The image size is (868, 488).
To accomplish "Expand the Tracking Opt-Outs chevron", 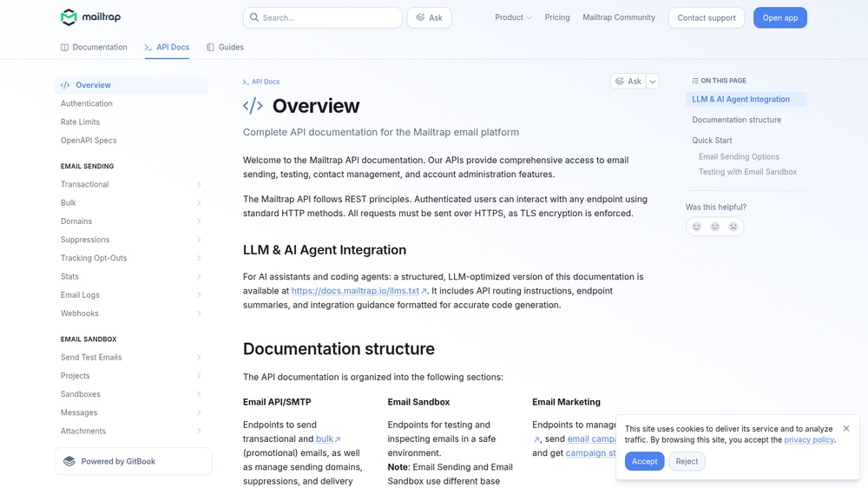I will pyautogui.click(x=198, y=258).
